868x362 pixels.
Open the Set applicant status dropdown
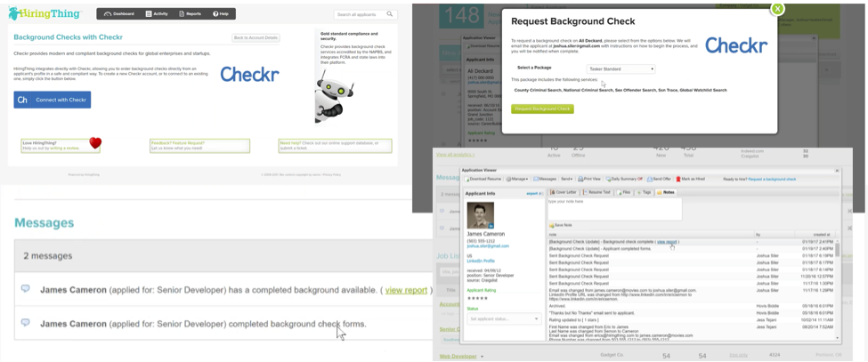(504, 319)
